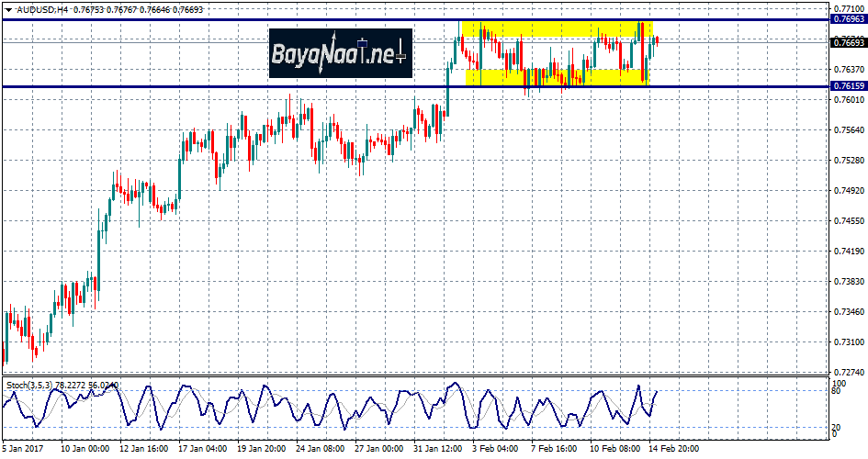
Task: Click the 0.77100 price scale label
Action: [x=848, y=7]
